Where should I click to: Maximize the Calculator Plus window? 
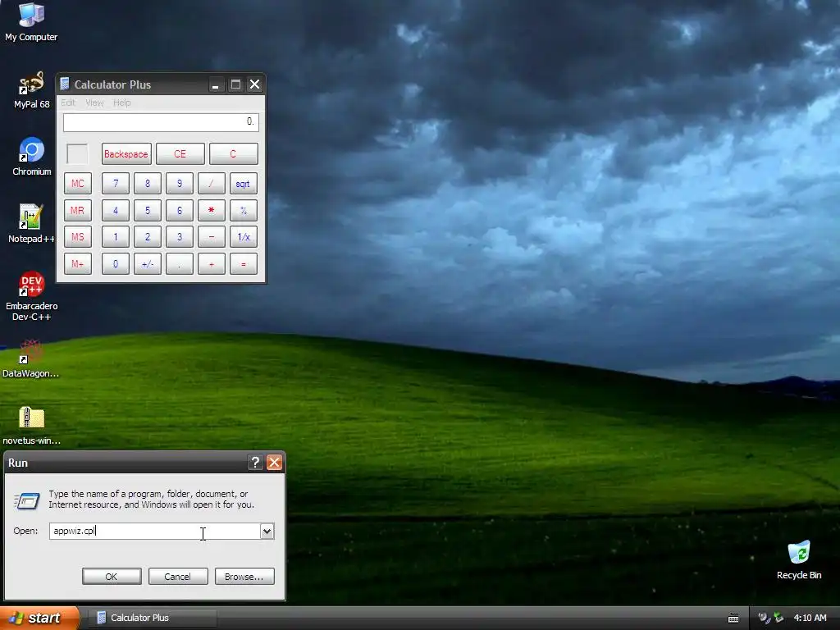[x=235, y=84]
